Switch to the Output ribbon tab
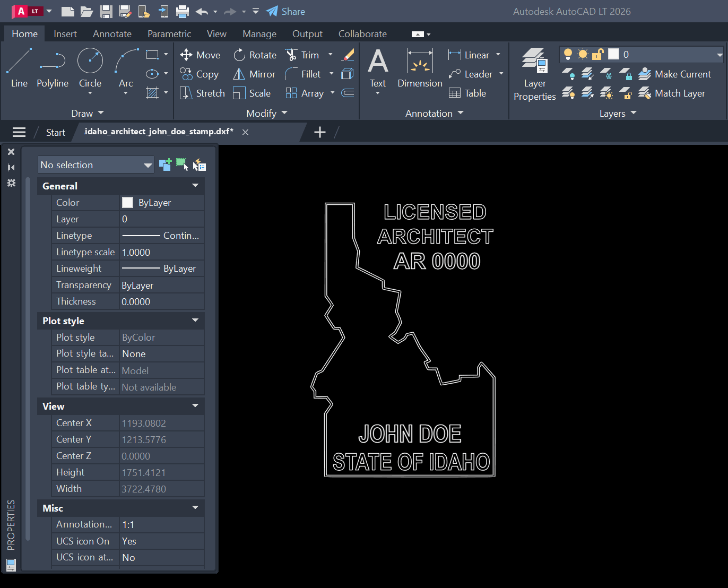Image resolution: width=728 pixels, height=588 pixels. [x=307, y=34]
